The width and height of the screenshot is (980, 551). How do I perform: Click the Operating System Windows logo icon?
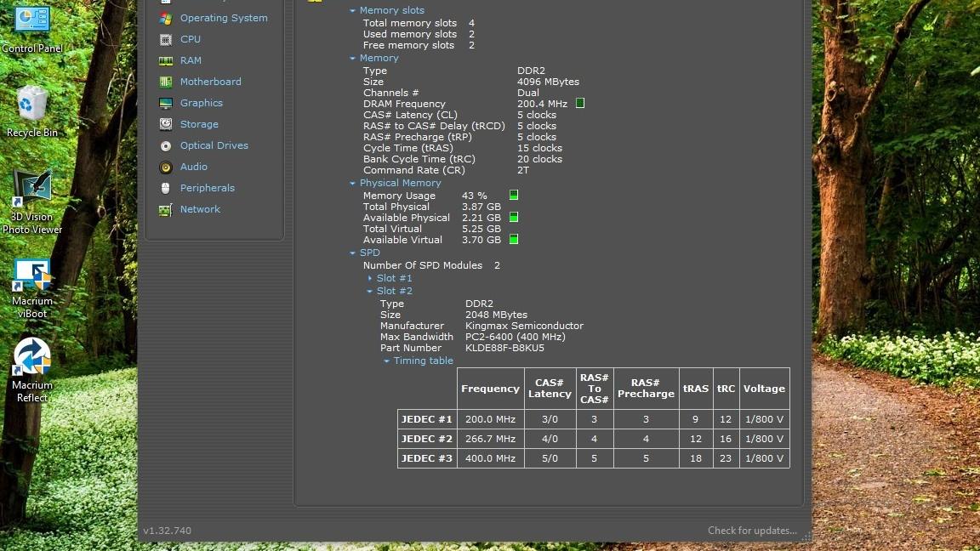pyautogui.click(x=165, y=18)
